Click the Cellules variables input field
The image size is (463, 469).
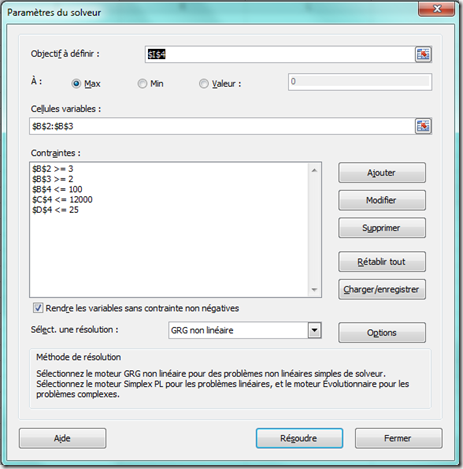[222, 126]
